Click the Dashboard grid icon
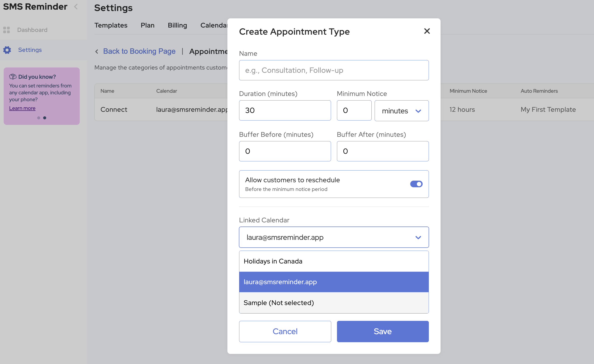Image resolution: width=594 pixels, height=364 pixels. [6, 30]
